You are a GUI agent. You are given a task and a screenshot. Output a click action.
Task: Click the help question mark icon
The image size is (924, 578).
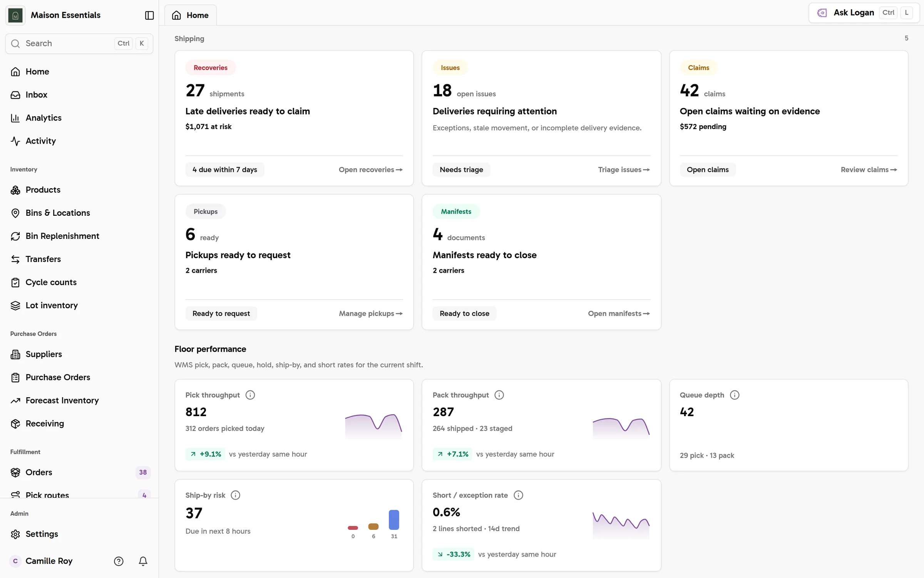(119, 561)
